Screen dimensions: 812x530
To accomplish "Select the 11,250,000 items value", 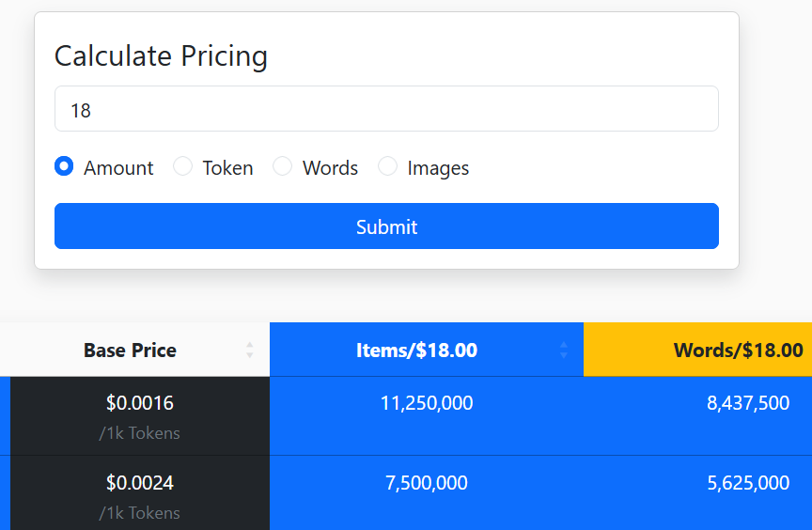I will click(x=427, y=403).
